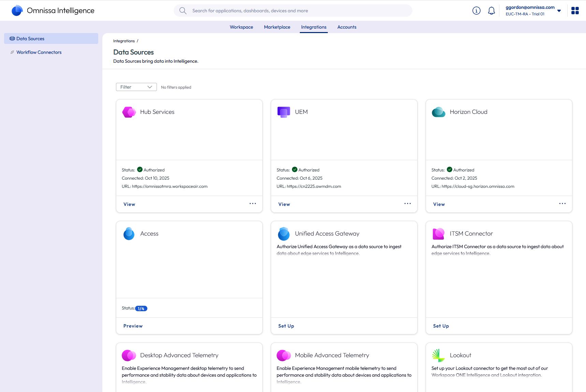
Task: Open the app switcher grid icon
Action: tap(575, 11)
